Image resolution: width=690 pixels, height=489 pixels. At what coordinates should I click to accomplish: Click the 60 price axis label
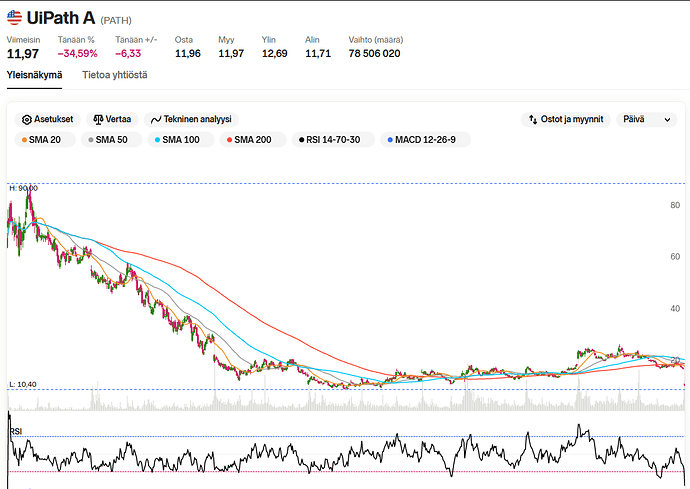click(675, 257)
